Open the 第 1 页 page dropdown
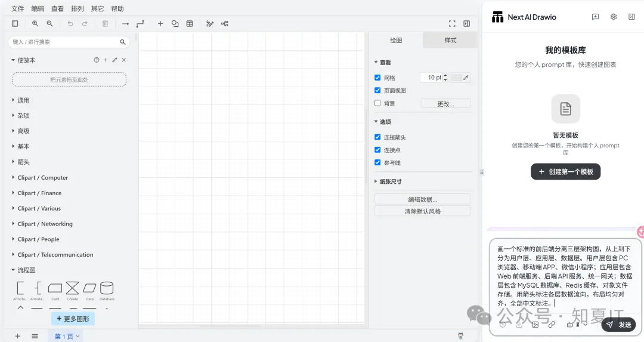This screenshot has height=342, width=644. tap(67, 336)
